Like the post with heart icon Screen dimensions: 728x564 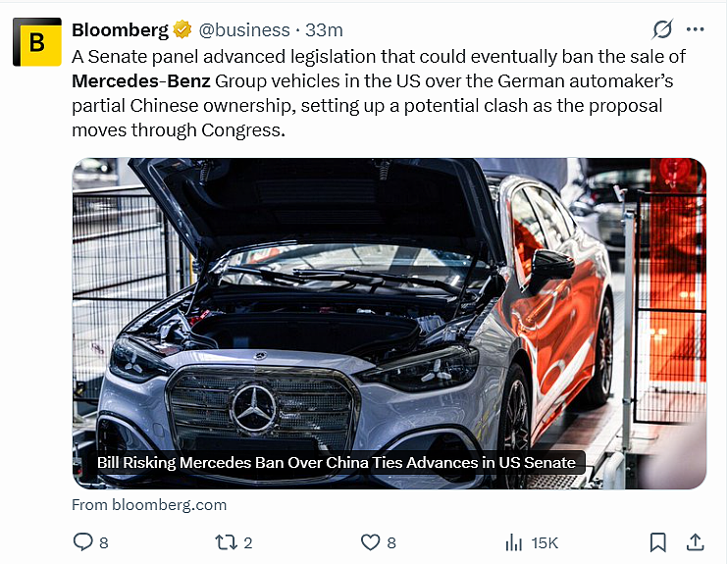click(x=371, y=542)
